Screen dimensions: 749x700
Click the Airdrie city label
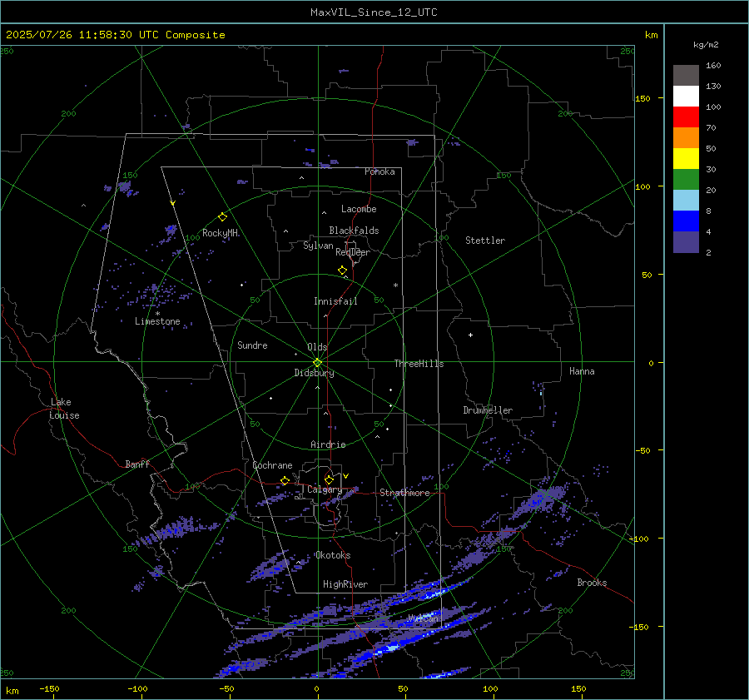click(x=328, y=444)
